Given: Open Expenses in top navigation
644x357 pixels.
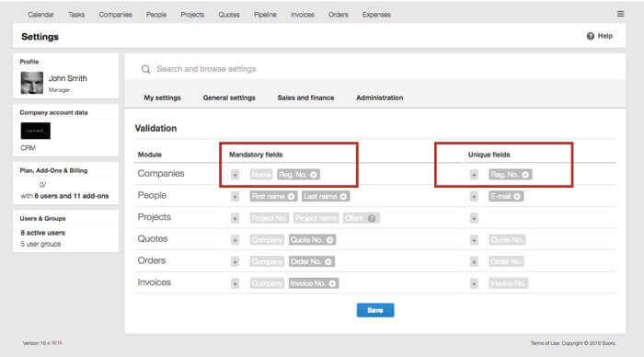Looking at the screenshot, I should (376, 15).
